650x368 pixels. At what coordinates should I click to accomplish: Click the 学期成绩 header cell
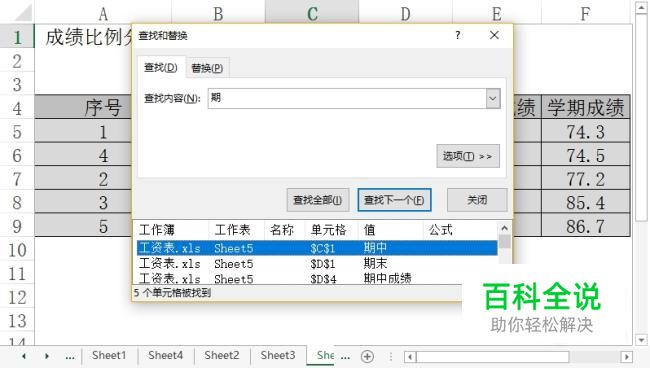point(586,107)
